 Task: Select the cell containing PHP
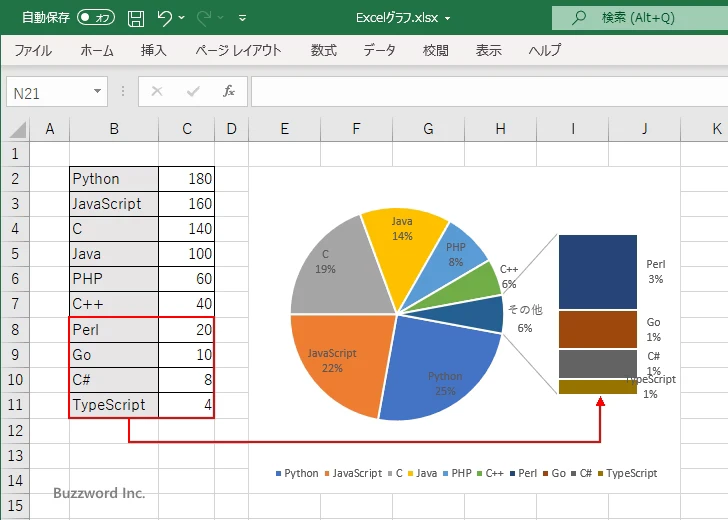(x=114, y=279)
